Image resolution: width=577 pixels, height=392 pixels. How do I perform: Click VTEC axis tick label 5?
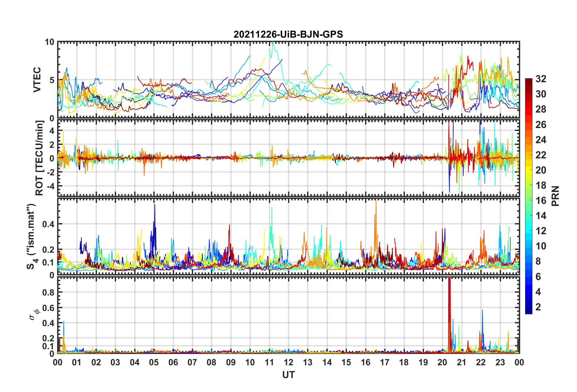52,80
